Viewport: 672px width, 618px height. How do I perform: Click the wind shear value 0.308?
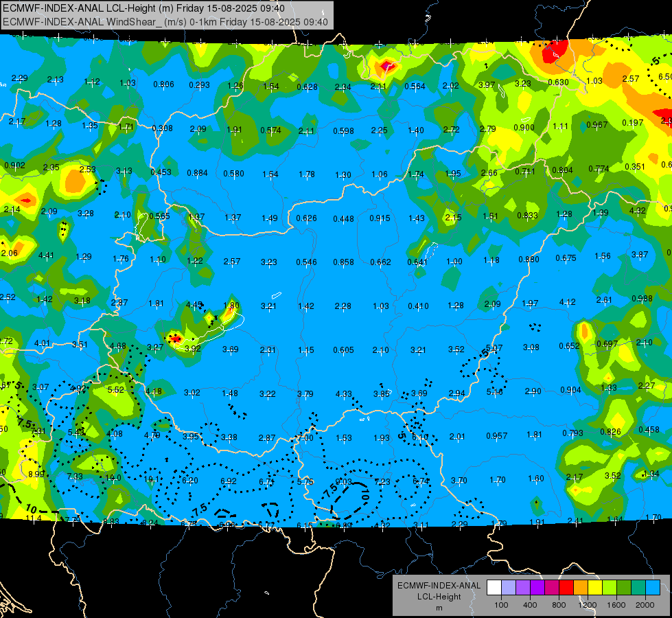tap(163, 128)
